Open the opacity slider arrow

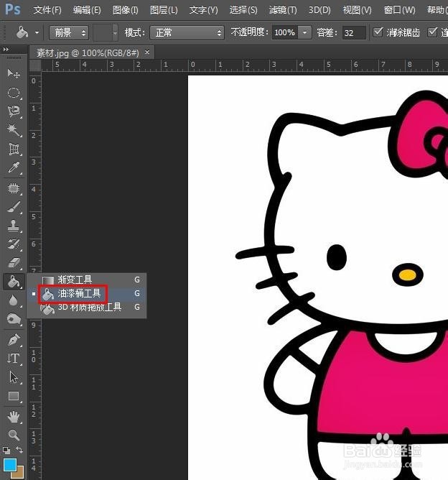pyautogui.click(x=305, y=32)
